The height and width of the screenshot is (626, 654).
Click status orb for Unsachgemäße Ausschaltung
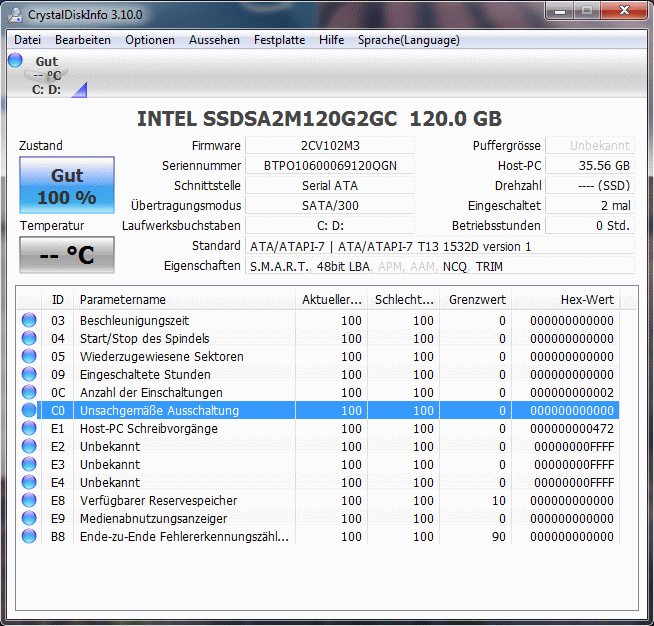29,410
